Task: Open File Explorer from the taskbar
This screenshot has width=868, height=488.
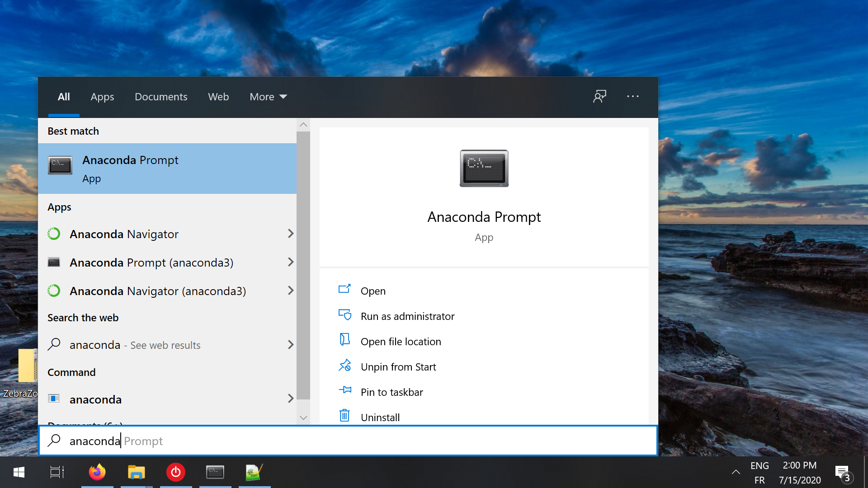Action: coord(136,472)
